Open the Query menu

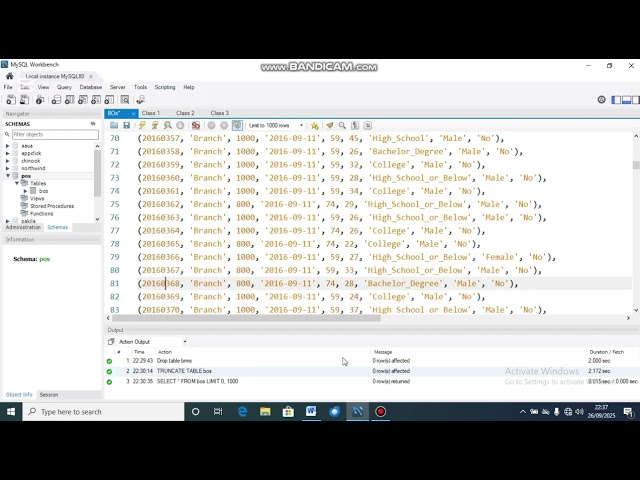point(64,87)
